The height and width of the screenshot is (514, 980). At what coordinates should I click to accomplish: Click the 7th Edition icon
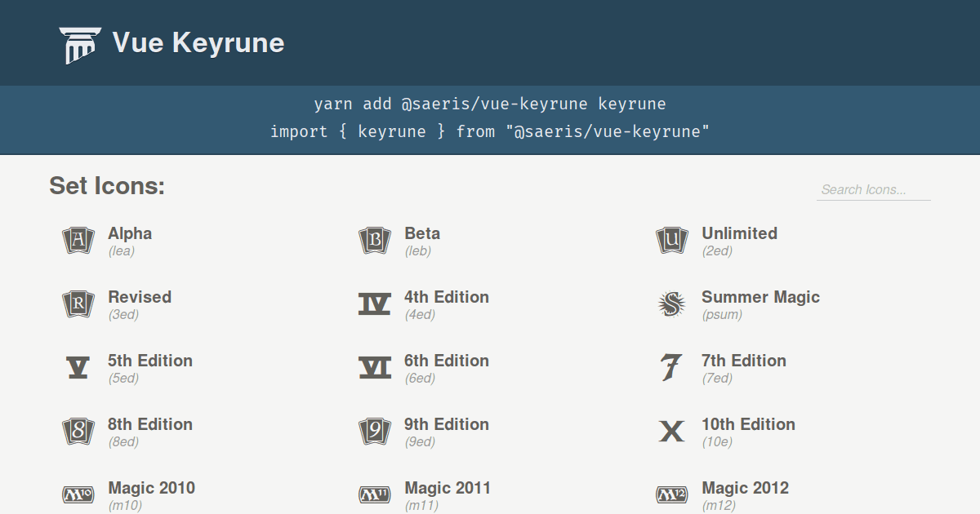(x=671, y=367)
